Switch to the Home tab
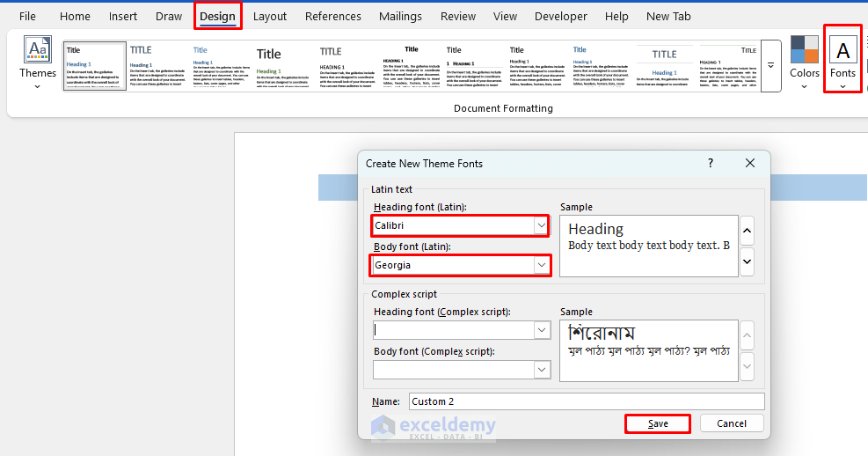The width and height of the screenshot is (868, 456). [75, 17]
